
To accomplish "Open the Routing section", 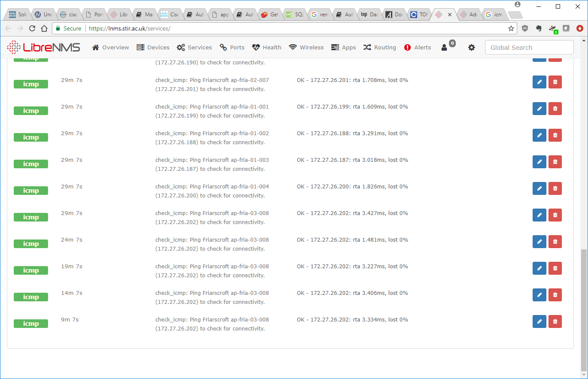I will (379, 47).
